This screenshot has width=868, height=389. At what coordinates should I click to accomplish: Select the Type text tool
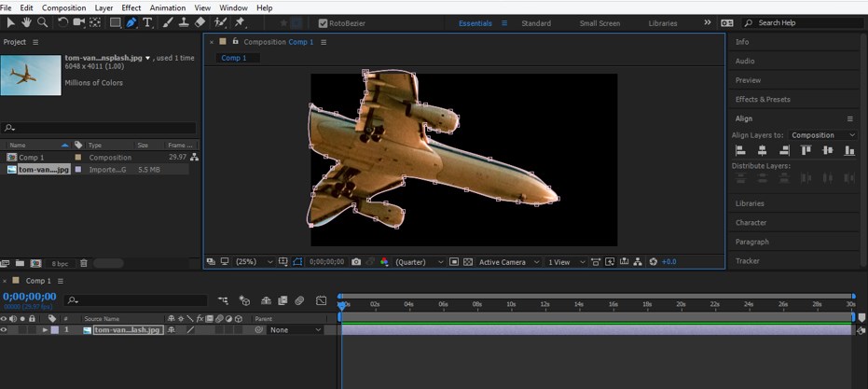pos(147,22)
